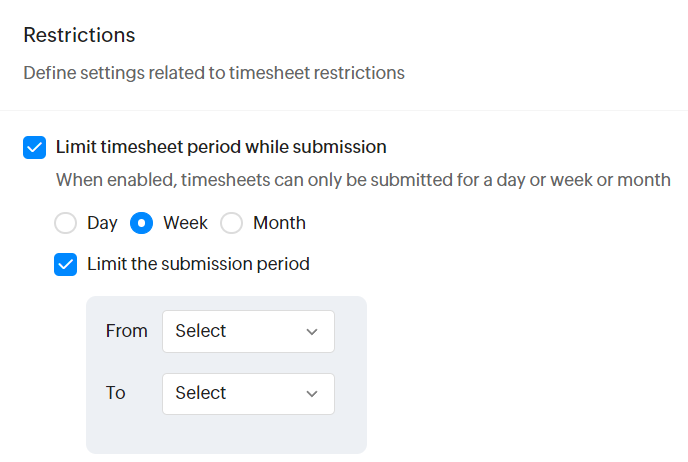This screenshot has width=688, height=462.
Task: Click the 'To' field label
Action: tap(116, 393)
